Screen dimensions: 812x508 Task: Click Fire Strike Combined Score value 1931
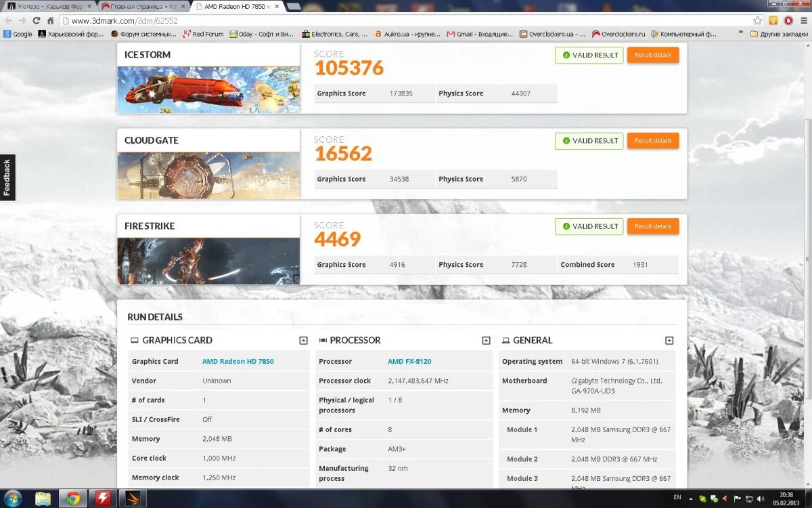(x=640, y=265)
